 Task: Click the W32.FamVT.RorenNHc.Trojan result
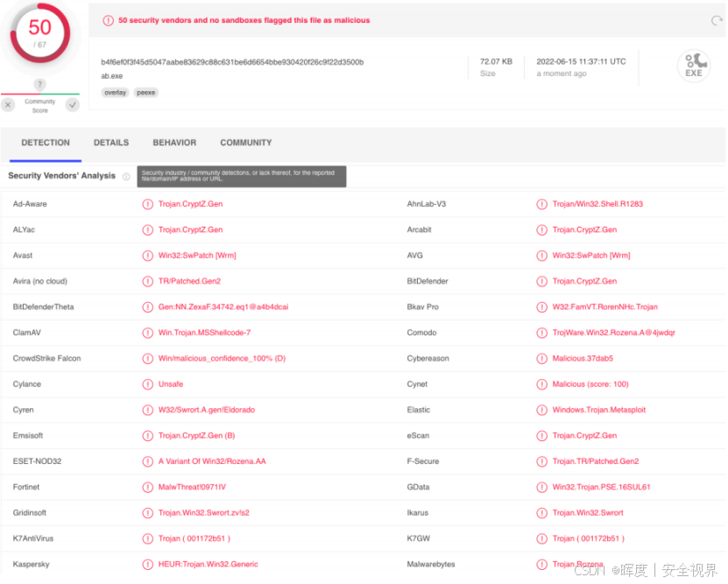coord(605,307)
